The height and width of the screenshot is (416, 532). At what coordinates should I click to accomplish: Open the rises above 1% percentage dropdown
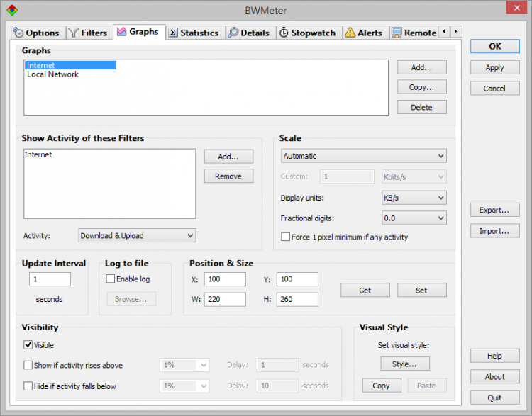point(184,365)
